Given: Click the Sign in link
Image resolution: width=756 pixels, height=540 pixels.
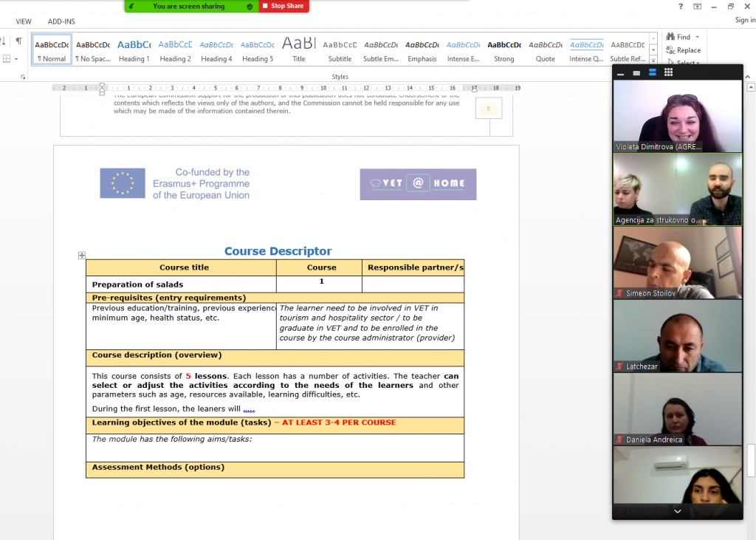Looking at the screenshot, I should [x=744, y=21].
